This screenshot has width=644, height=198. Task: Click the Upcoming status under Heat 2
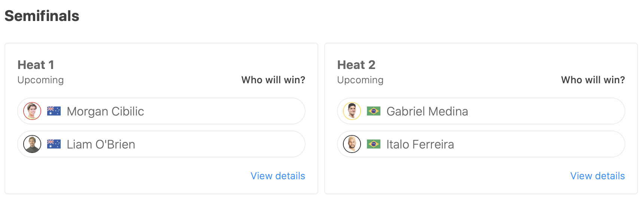click(360, 80)
